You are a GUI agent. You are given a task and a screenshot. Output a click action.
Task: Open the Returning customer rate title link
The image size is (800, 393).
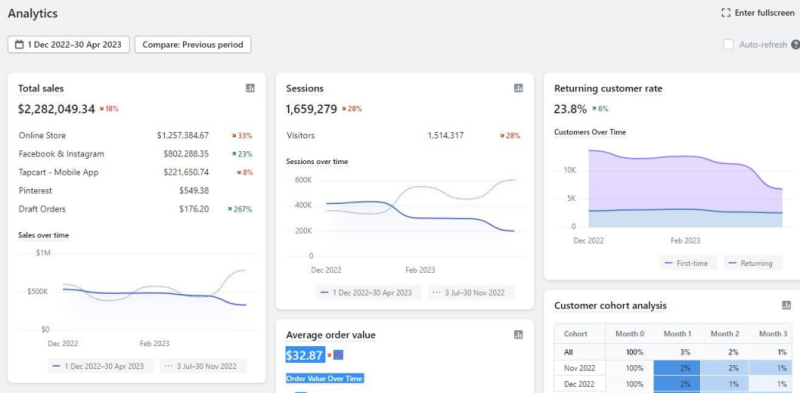pyautogui.click(x=608, y=88)
